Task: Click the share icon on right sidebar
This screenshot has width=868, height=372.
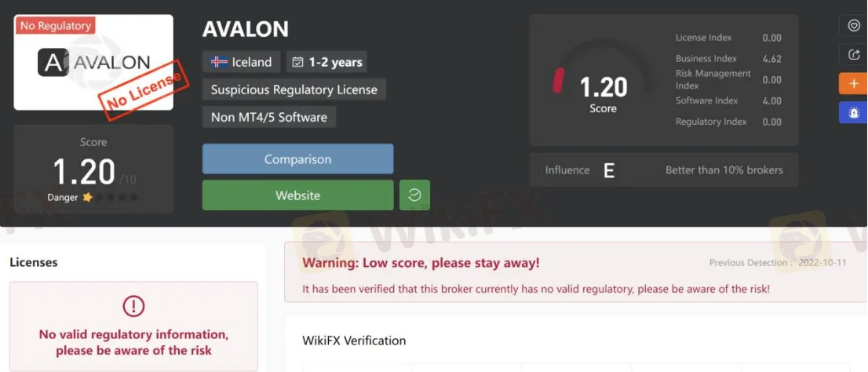Action: [x=854, y=54]
